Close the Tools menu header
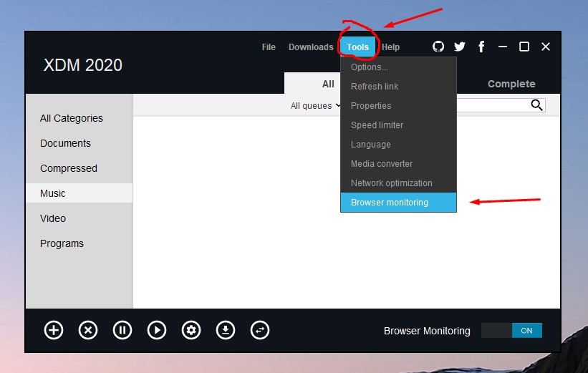Image resolution: width=588 pixels, height=373 pixels. click(x=358, y=47)
